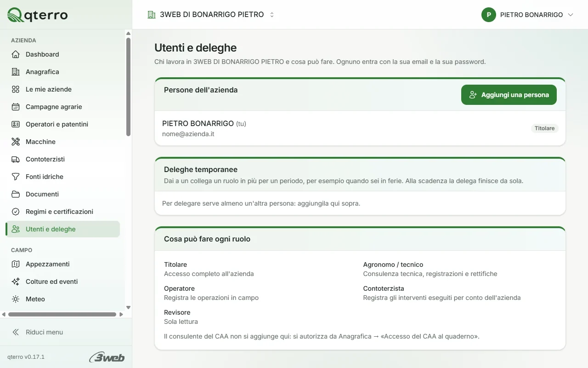Click company building icon in top header
The image size is (588, 368).
click(152, 15)
